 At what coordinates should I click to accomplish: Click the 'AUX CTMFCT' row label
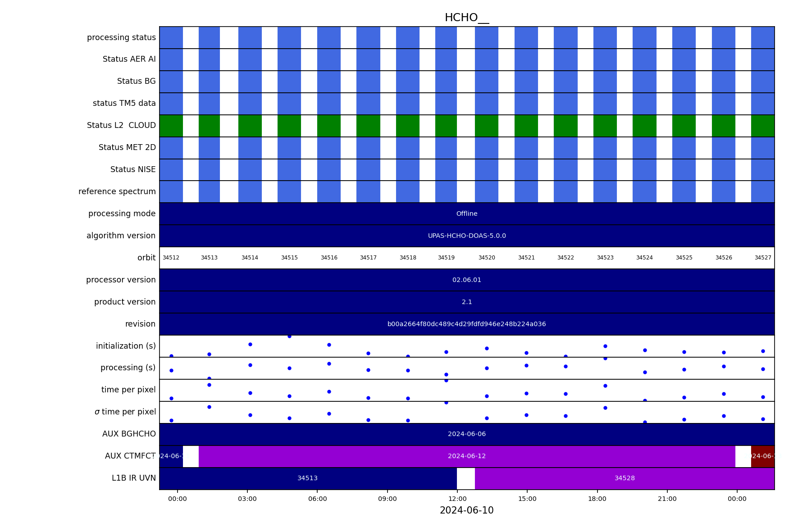[130, 456]
